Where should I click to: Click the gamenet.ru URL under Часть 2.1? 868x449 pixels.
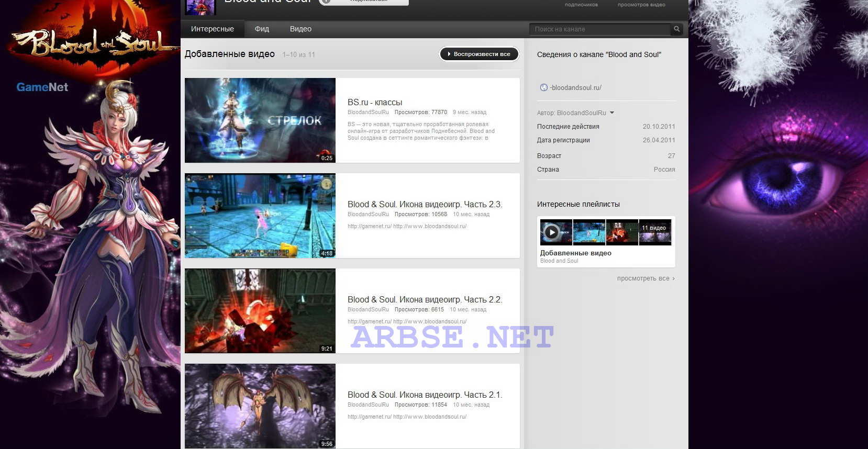point(370,417)
